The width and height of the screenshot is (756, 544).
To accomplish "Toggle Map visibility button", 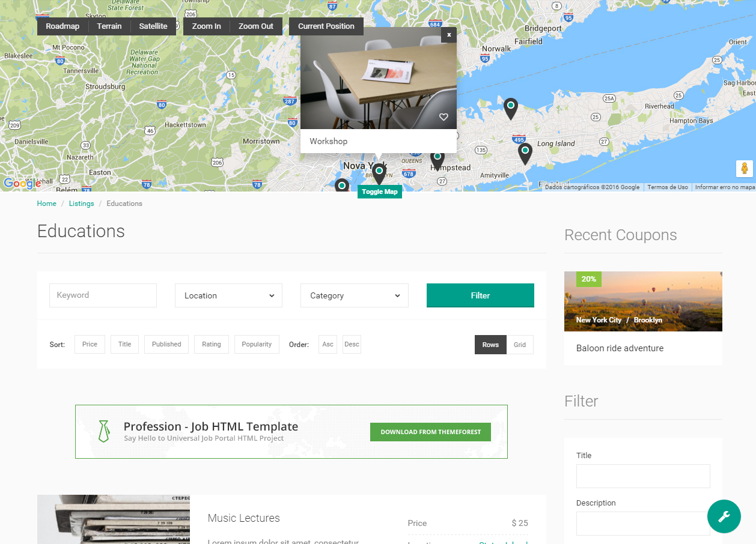I will pyautogui.click(x=379, y=192).
